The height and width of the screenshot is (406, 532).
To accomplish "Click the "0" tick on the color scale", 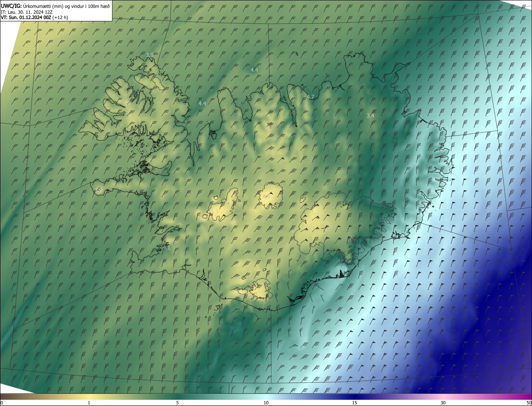I will pos(2,403).
